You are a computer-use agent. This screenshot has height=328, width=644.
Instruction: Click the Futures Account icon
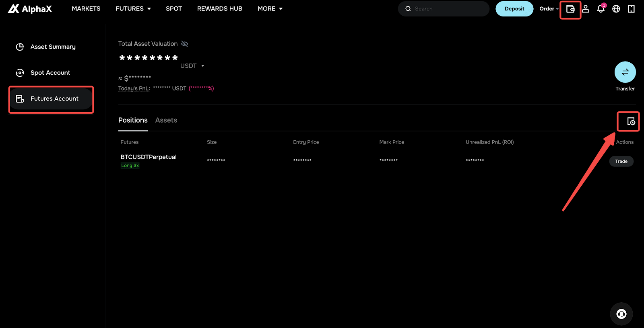point(20,99)
